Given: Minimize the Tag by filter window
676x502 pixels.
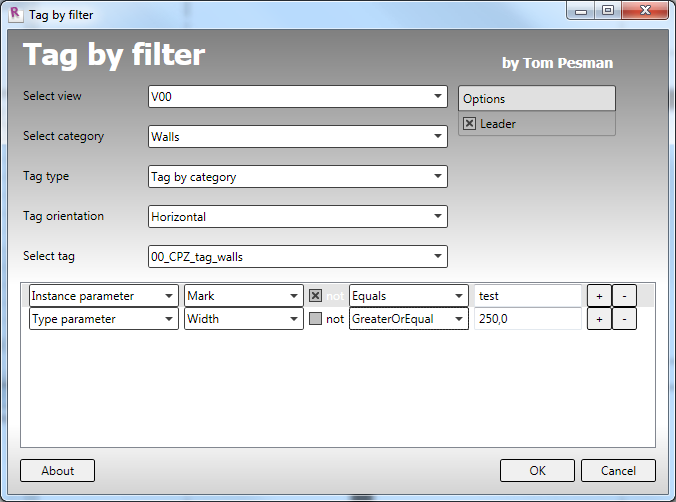Looking at the screenshot, I should point(581,11).
